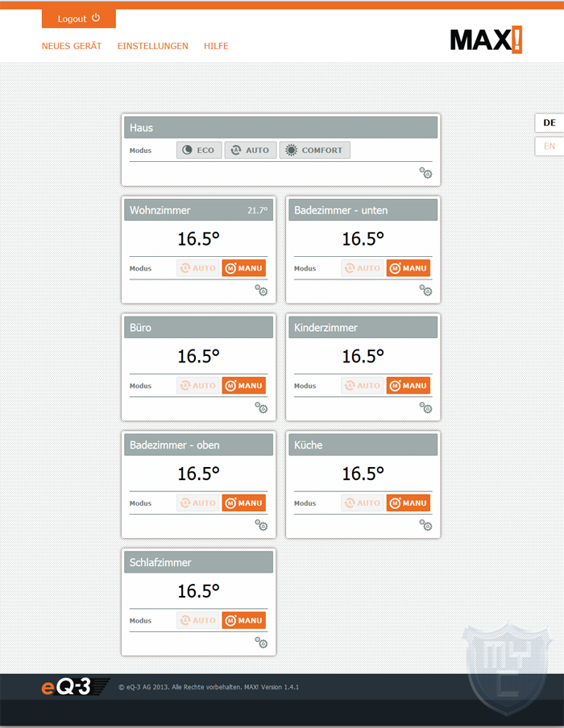Click Schlafzimmer 16.5° temperature value
The height and width of the screenshot is (728, 564).
pos(198,591)
